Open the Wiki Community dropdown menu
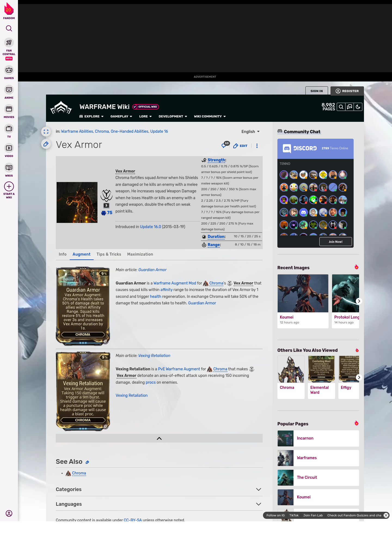Viewport: 392px width, 545px height. coord(210,116)
